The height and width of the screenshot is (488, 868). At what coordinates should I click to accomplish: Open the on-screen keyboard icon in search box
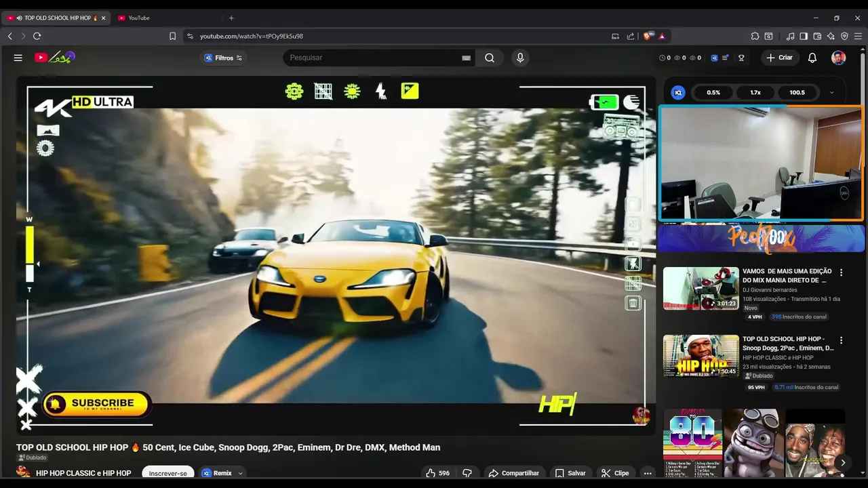click(466, 58)
